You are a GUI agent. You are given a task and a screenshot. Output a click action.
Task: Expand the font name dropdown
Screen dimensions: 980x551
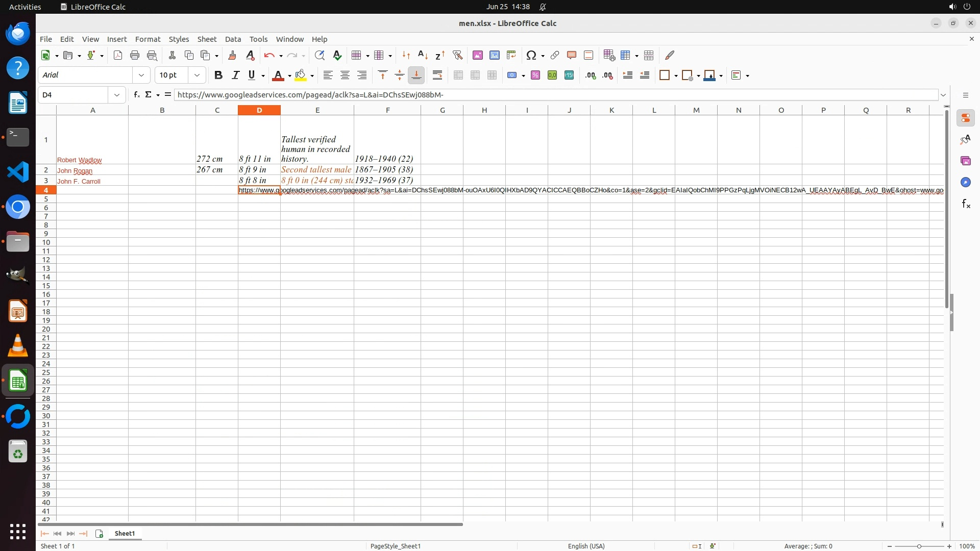point(141,76)
